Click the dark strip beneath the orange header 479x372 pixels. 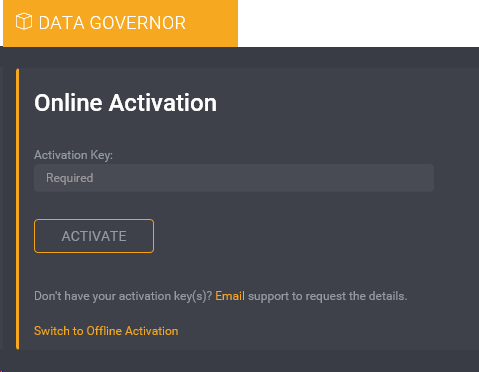point(239,57)
